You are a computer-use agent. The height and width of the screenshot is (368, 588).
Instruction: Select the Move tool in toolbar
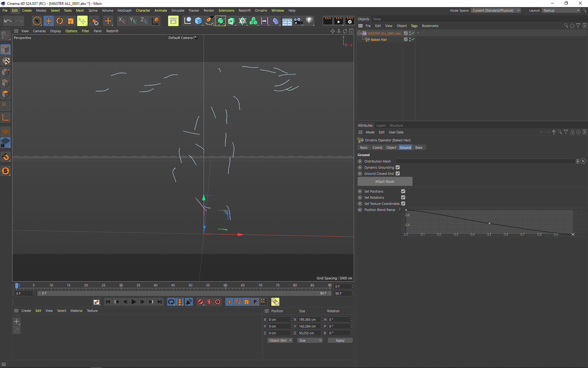[x=48, y=21]
